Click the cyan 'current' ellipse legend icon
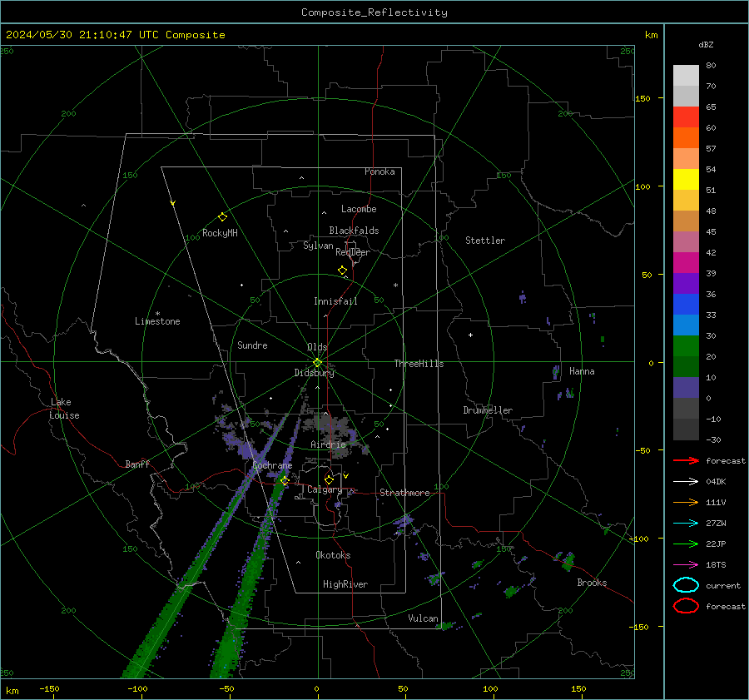 click(686, 585)
